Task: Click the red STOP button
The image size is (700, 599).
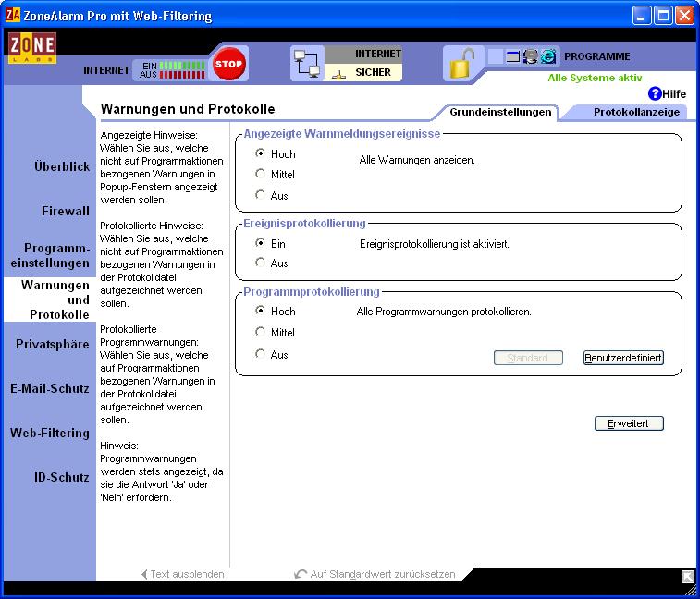Action: (228, 64)
